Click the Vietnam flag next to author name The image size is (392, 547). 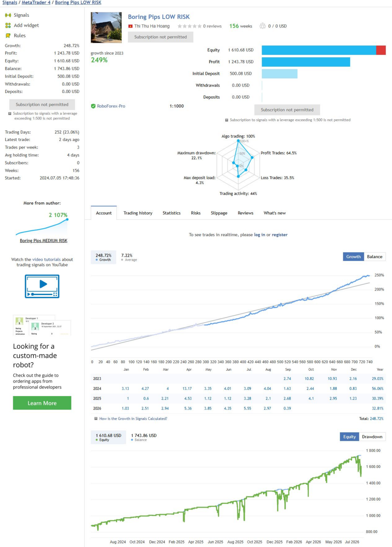pos(131,26)
